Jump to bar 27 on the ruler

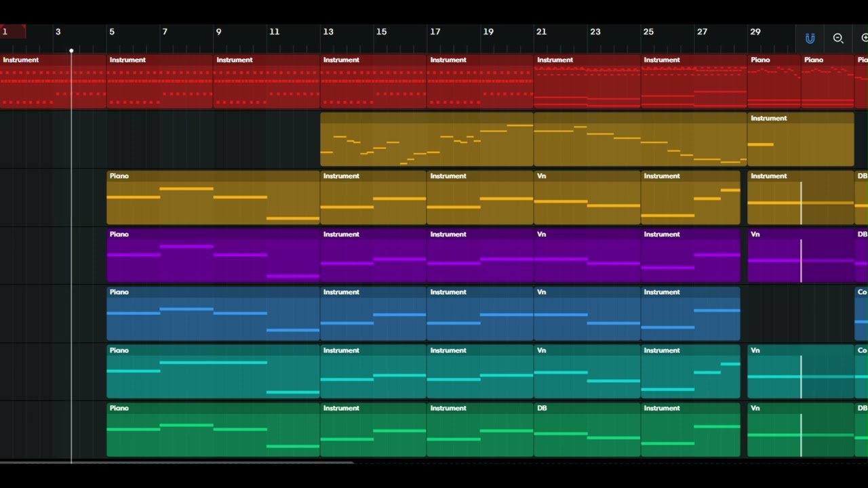point(702,32)
